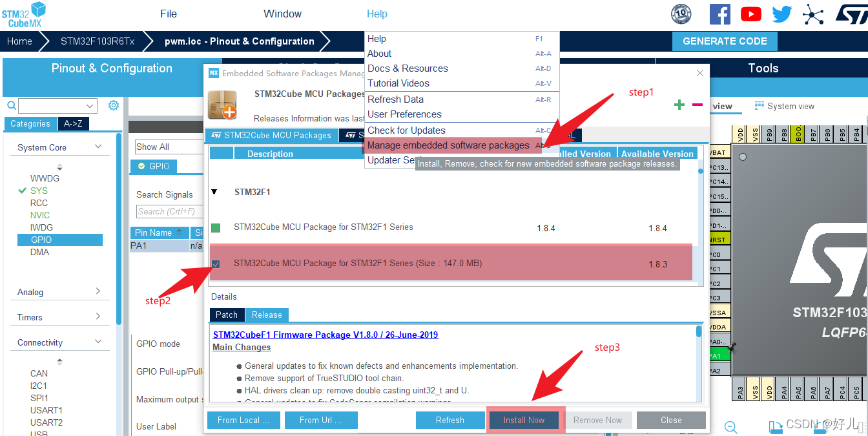
Task: Open the Twitter bird icon link
Action: click(781, 14)
